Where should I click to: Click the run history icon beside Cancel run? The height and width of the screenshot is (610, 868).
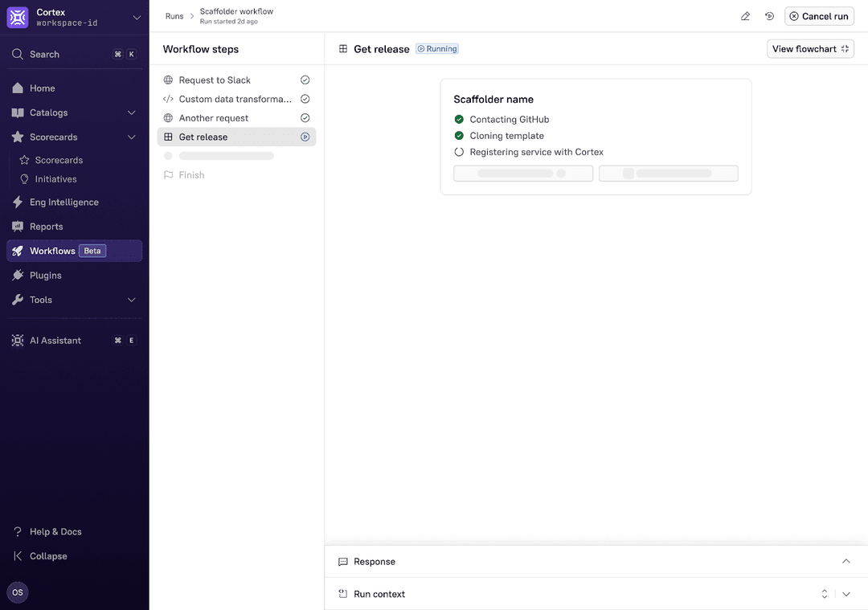point(769,15)
